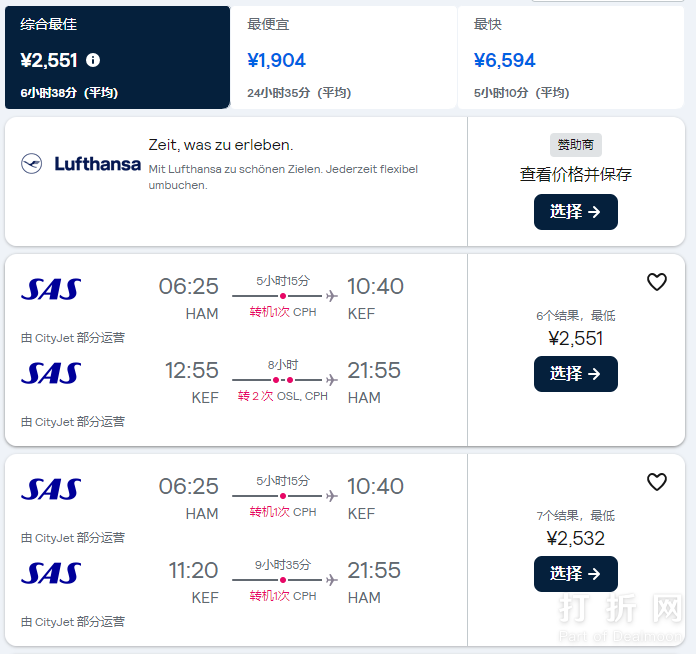
Task: Save first SAS itinerary with heart icon
Action: tap(656, 282)
